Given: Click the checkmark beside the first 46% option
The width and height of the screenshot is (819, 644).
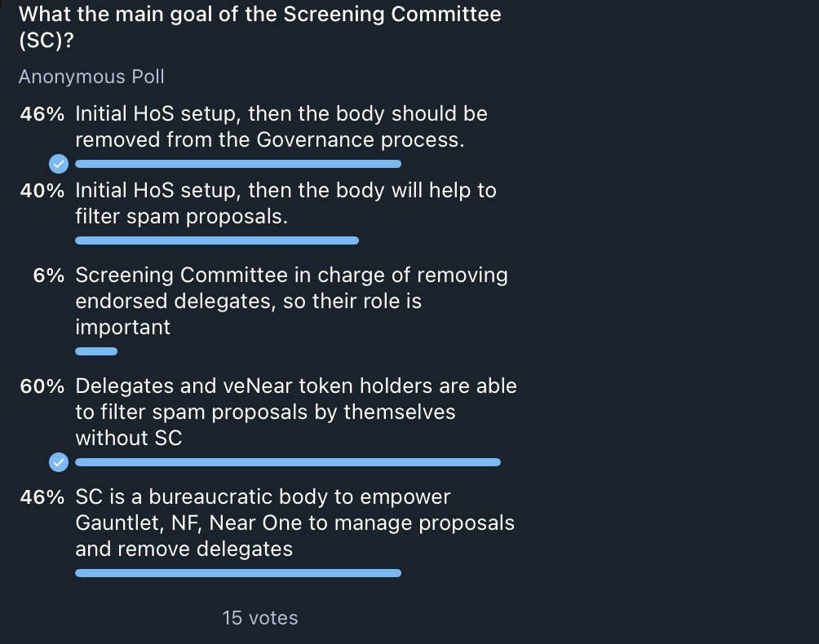Looking at the screenshot, I should (59, 164).
